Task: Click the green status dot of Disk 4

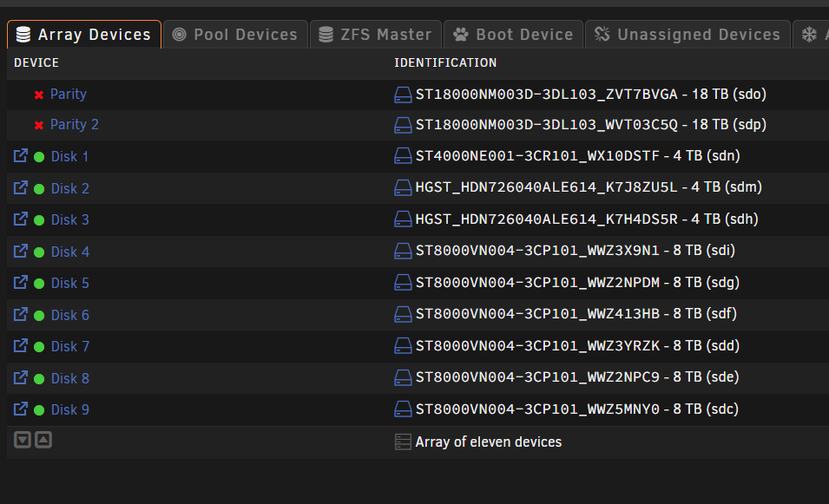Action: (x=39, y=252)
